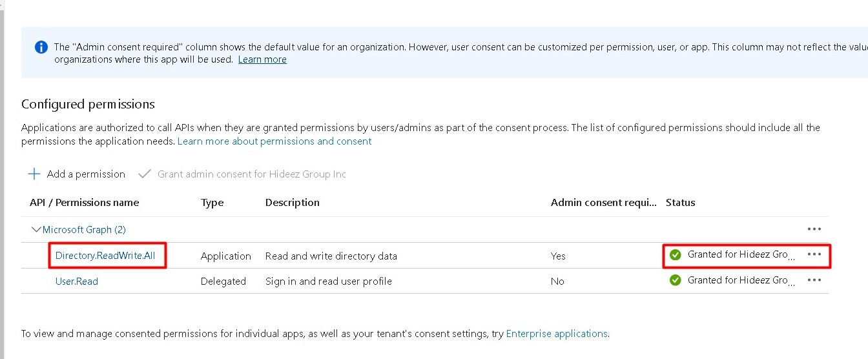The image size is (868, 359).
Task: Click the Status column header
Action: 680,203
